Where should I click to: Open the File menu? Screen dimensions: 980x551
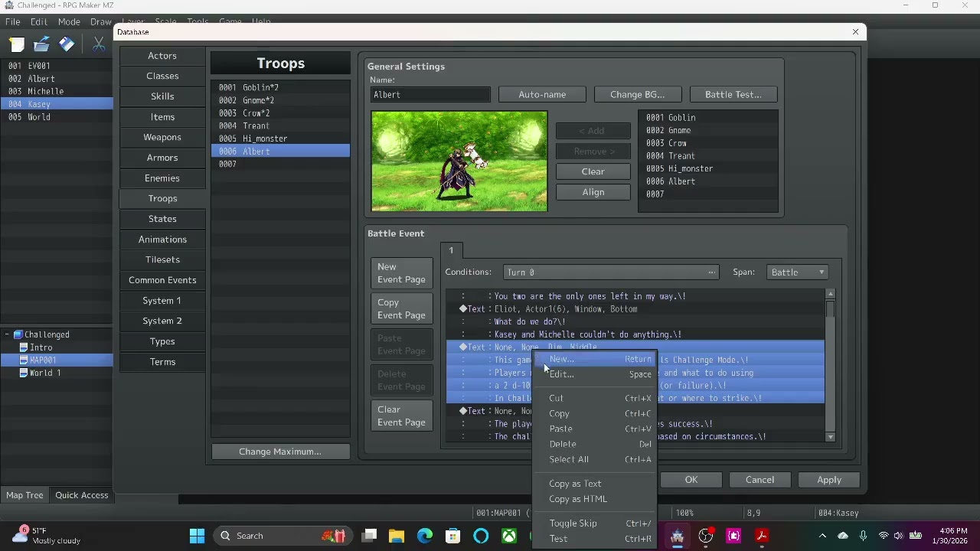pos(13,21)
